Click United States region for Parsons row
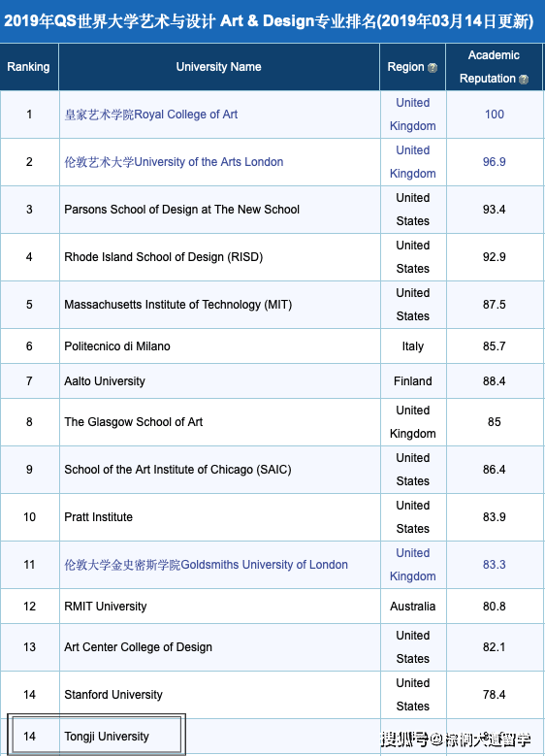The width and height of the screenshot is (545, 756). [x=412, y=210]
